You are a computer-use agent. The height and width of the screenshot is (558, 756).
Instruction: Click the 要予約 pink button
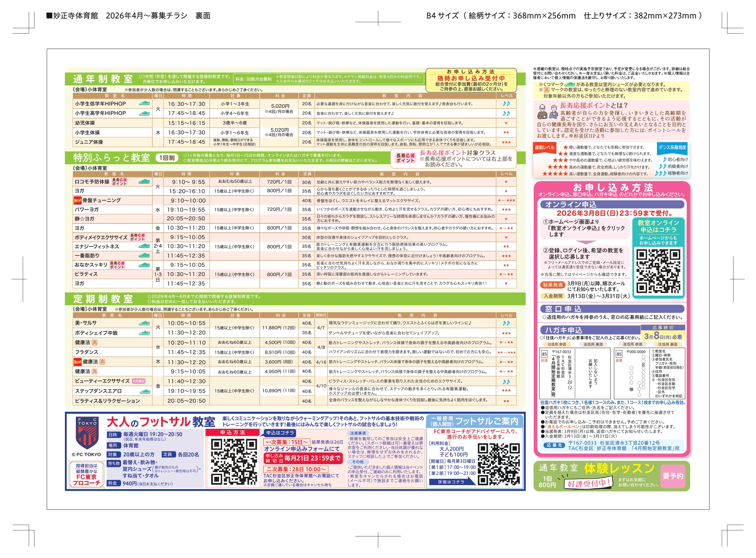click(673, 476)
